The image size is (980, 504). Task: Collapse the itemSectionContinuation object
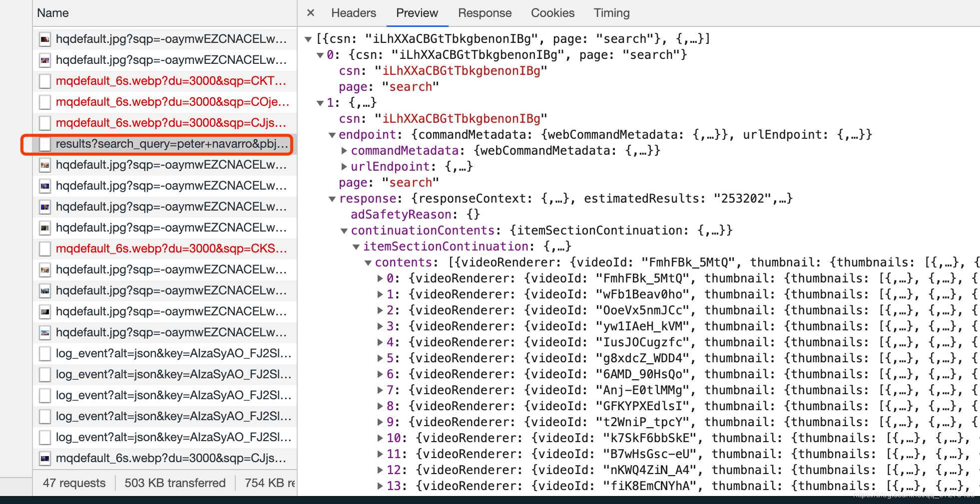[x=356, y=247]
